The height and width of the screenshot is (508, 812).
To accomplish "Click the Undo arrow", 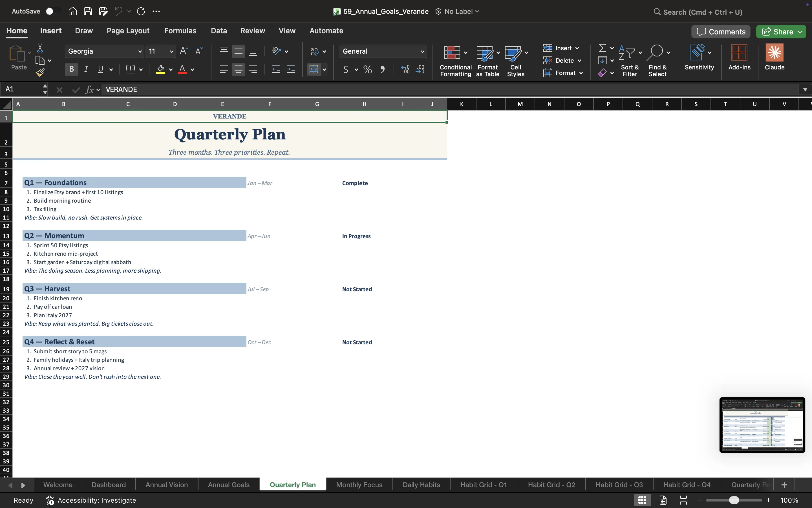I will [118, 11].
